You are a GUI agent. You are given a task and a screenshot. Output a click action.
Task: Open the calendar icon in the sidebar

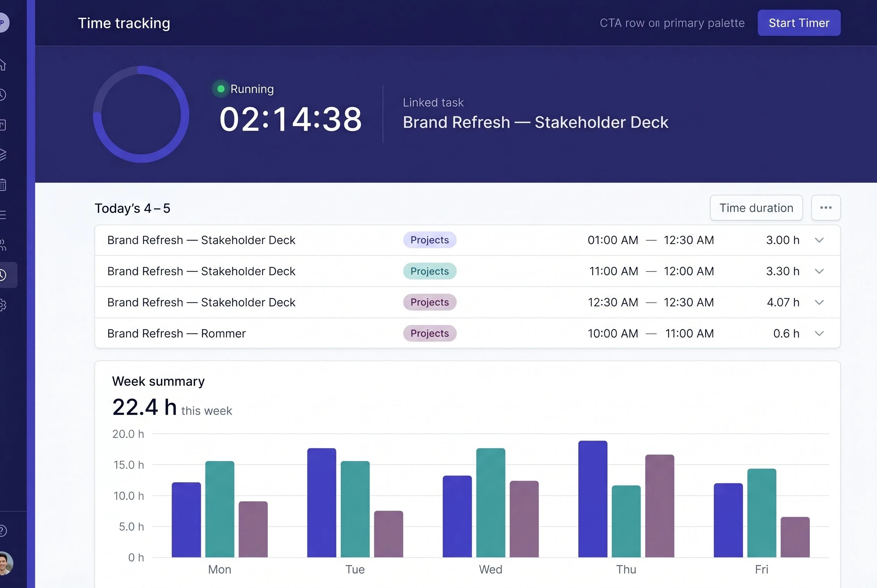[x=2, y=184]
